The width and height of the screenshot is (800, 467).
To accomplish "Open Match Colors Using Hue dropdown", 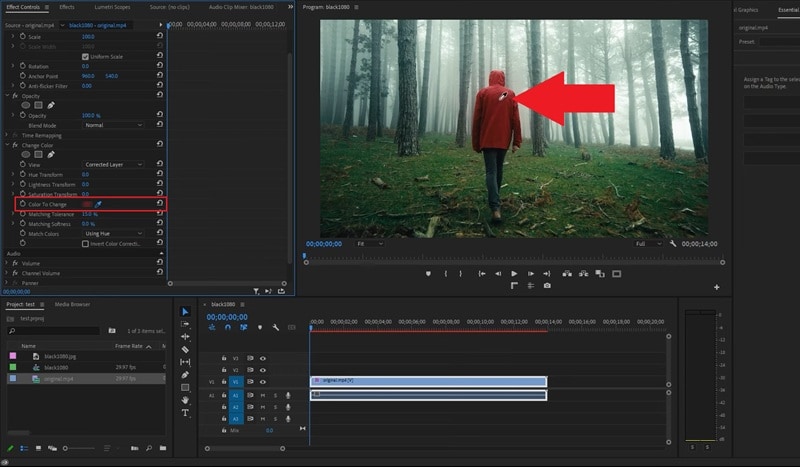I will click(113, 234).
